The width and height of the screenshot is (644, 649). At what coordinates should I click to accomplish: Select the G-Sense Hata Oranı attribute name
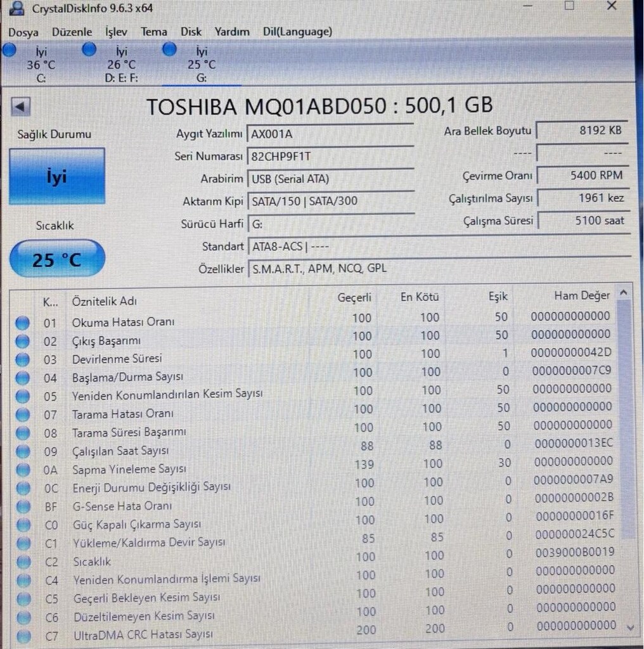pyautogui.click(x=122, y=506)
